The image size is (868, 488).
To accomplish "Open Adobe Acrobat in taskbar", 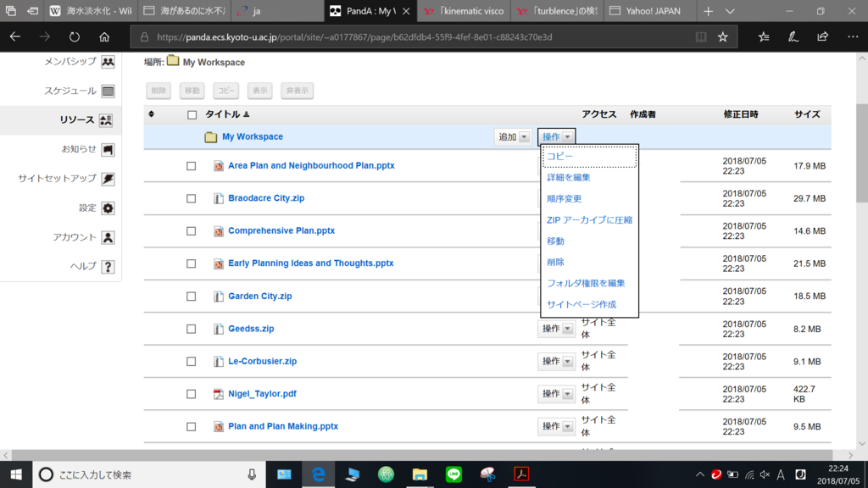I will pyautogui.click(x=521, y=474).
